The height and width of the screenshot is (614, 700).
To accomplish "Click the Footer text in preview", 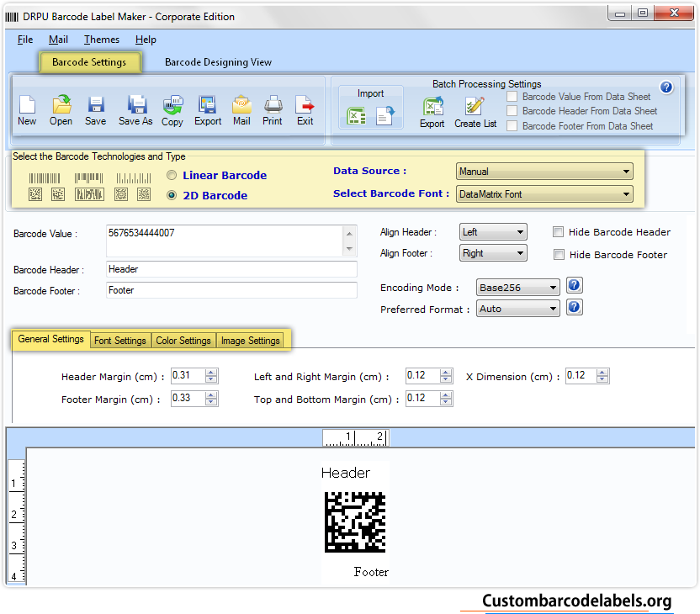I will point(371,572).
